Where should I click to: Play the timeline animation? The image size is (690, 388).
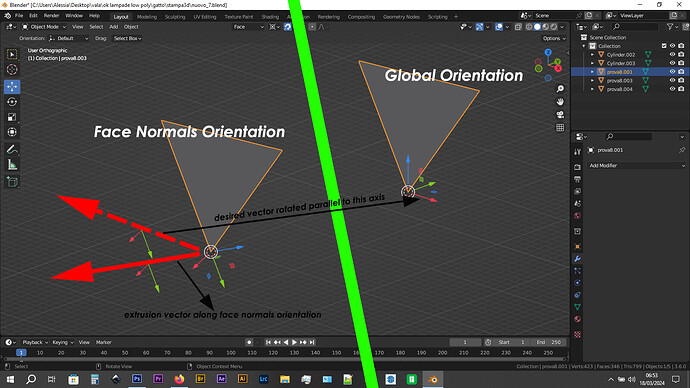coord(294,342)
